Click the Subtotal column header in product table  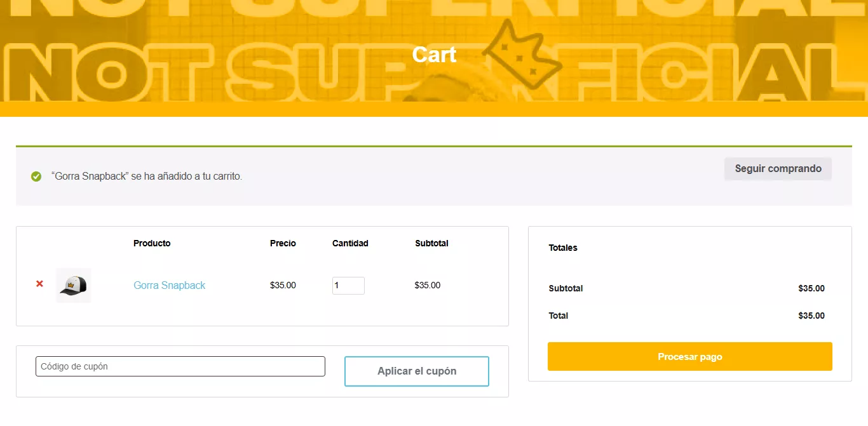tap(431, 243)
